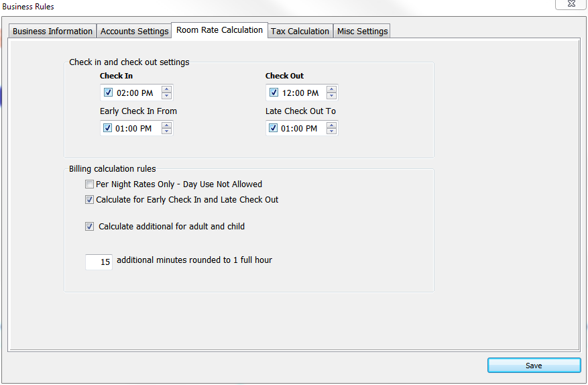The image size is (588, 385).
Task: Increase Early Check In From time
Action: pos(166,125)
